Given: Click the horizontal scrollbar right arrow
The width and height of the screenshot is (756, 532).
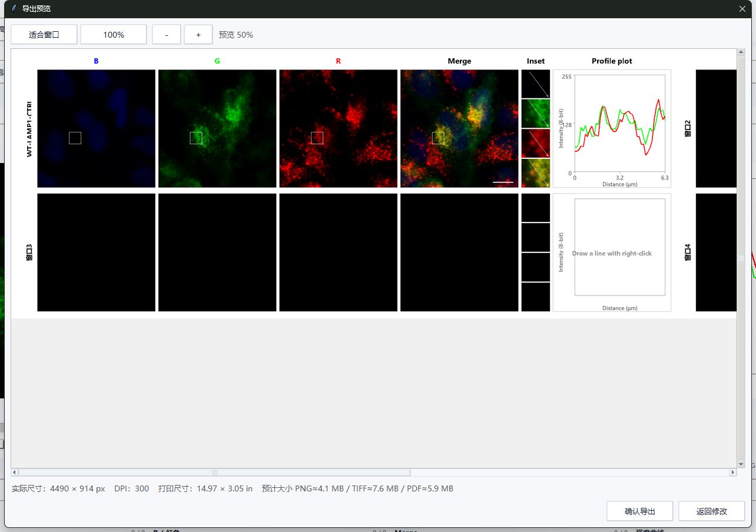Looking at the screenshot, I should coord(733,472).
